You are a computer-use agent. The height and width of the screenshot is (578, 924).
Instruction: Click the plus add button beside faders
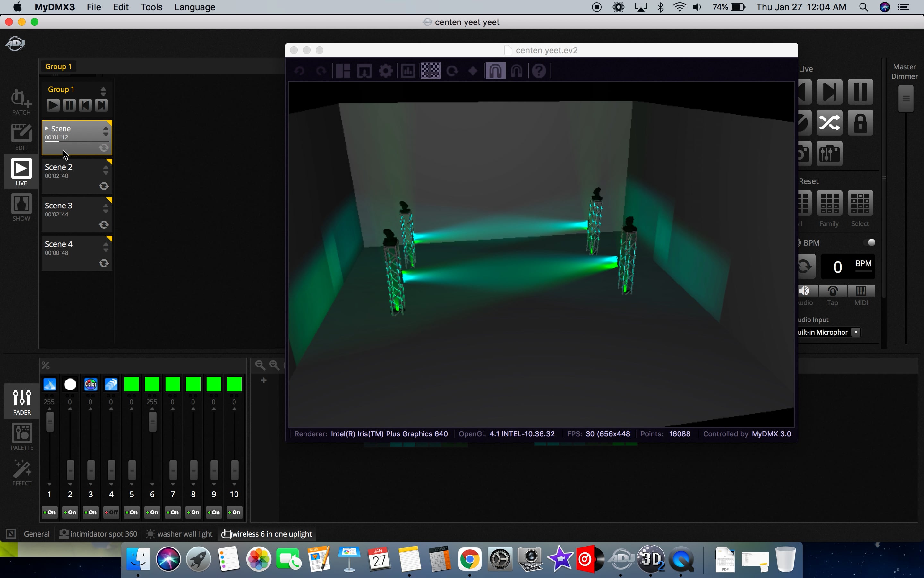[263, 380]
